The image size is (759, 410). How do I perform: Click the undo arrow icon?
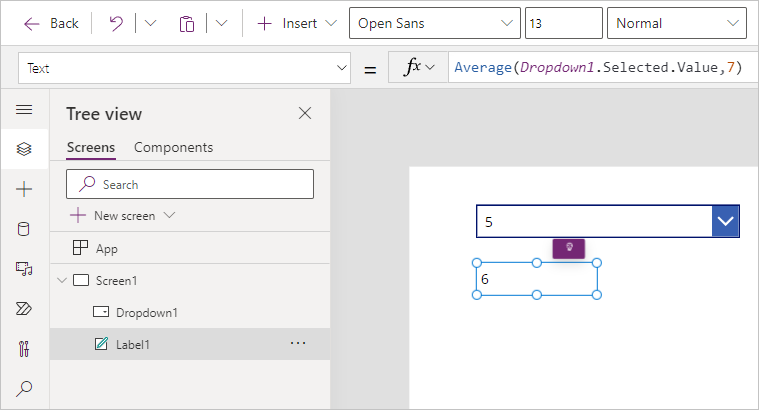116,23
